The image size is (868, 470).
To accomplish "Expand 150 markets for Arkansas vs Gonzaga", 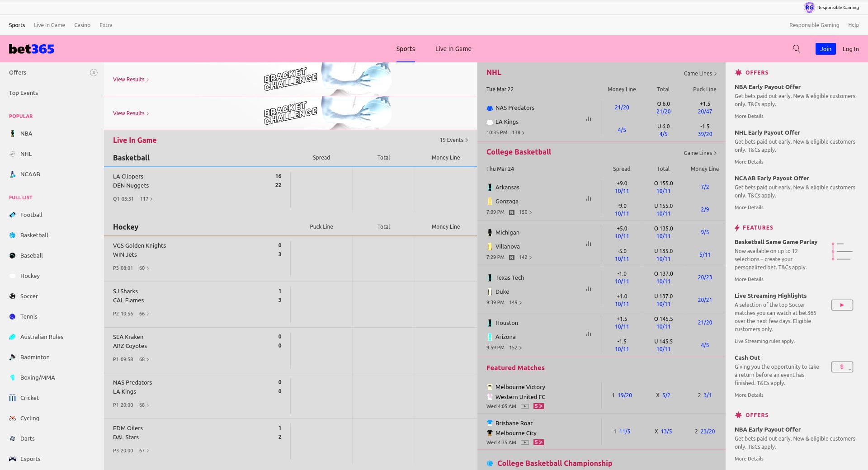I will [525, 212].
